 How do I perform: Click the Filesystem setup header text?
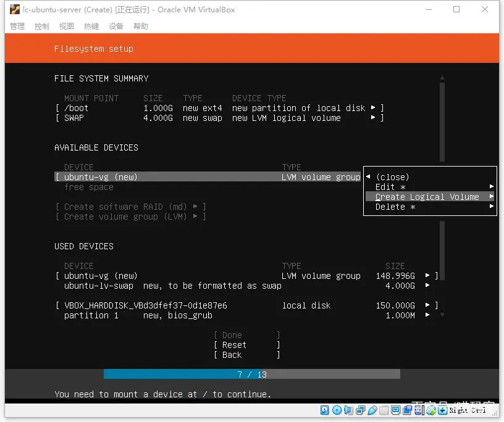pyautogui.click(x=93, y=49)
